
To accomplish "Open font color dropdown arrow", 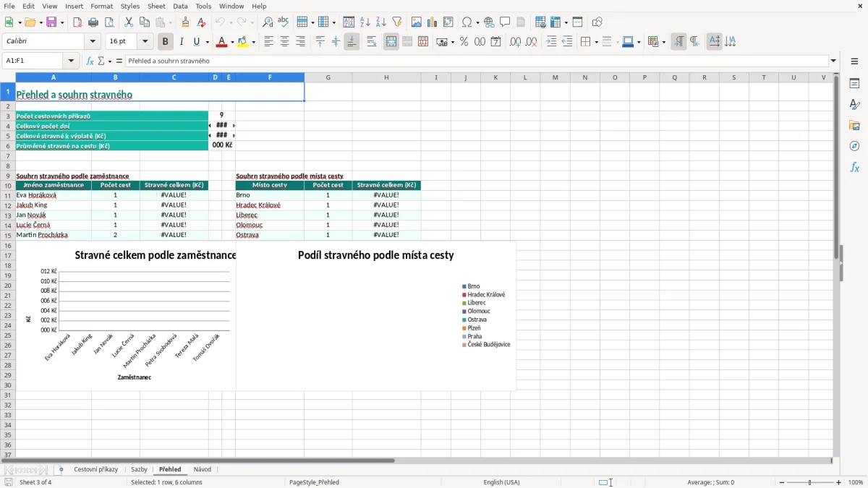I will coord(231,42).
